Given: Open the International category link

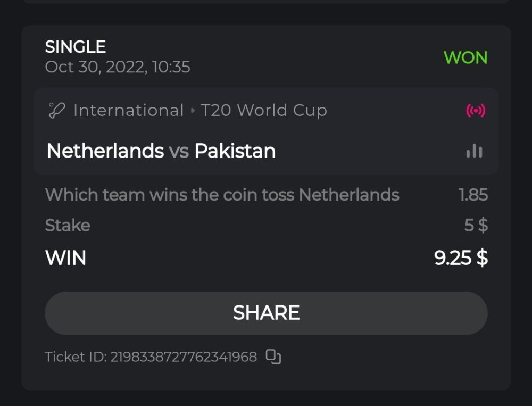Looking at the screenshot, I should pyautogui.click(x=128, y=111).
